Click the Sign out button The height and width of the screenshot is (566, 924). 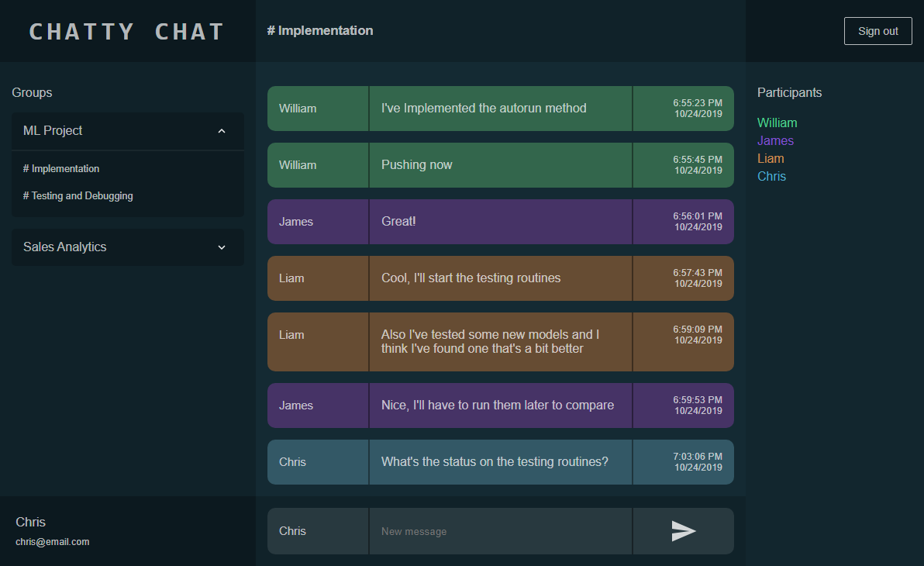point(877,31)
